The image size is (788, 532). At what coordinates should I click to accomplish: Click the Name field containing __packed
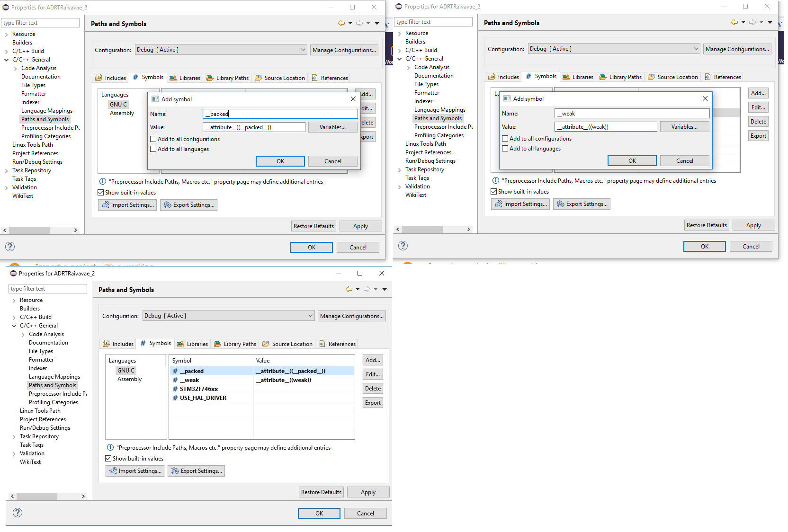point(280,114)
